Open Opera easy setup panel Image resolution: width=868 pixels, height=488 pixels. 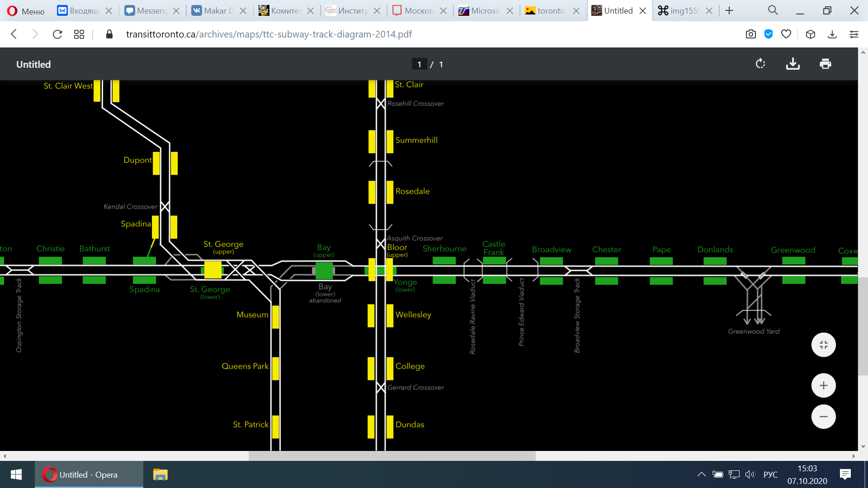[x=854, y=34]
